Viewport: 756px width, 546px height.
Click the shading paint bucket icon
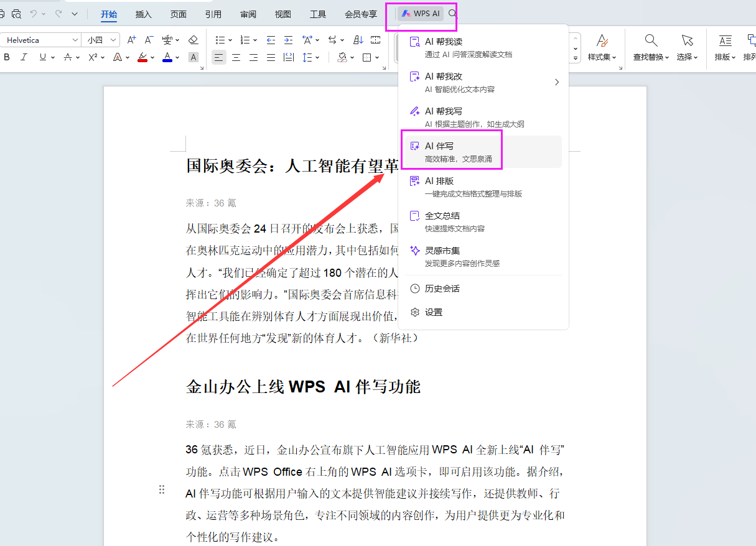342,57
